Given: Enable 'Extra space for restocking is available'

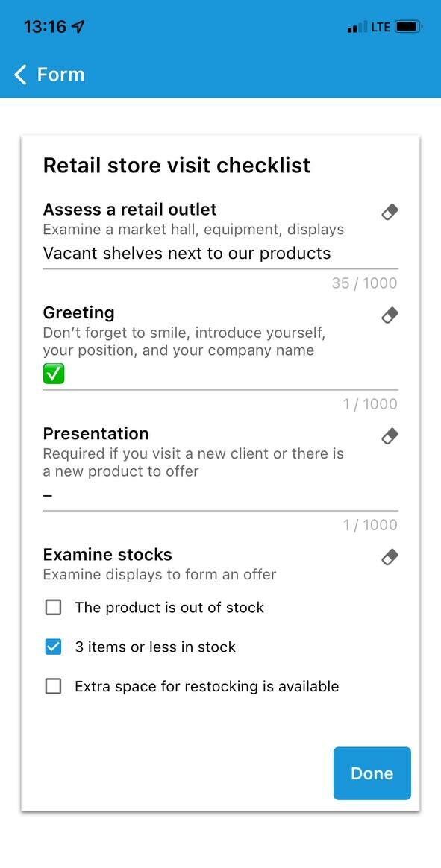Looking at the screenshot, I should 53,687.
